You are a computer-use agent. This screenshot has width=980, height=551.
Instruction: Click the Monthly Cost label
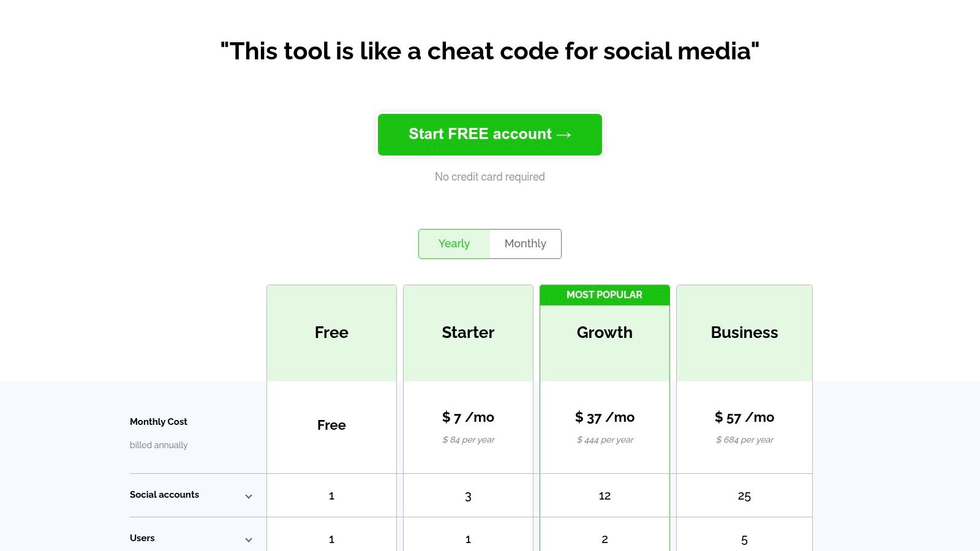coord(159,422)
